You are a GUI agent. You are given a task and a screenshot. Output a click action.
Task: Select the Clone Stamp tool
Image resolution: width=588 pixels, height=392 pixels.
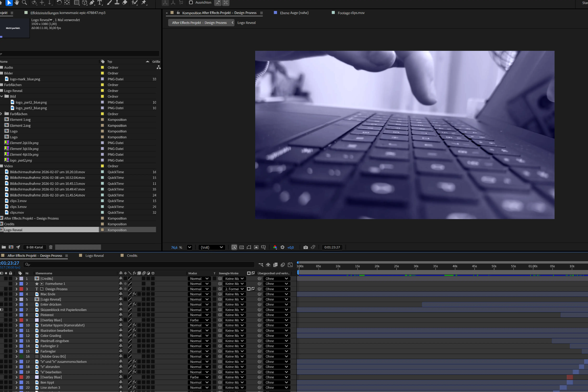pos(117,3)
